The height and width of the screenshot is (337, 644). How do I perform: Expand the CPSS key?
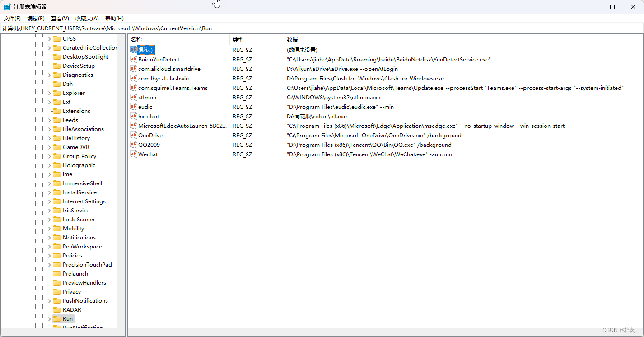click(49, 39)
